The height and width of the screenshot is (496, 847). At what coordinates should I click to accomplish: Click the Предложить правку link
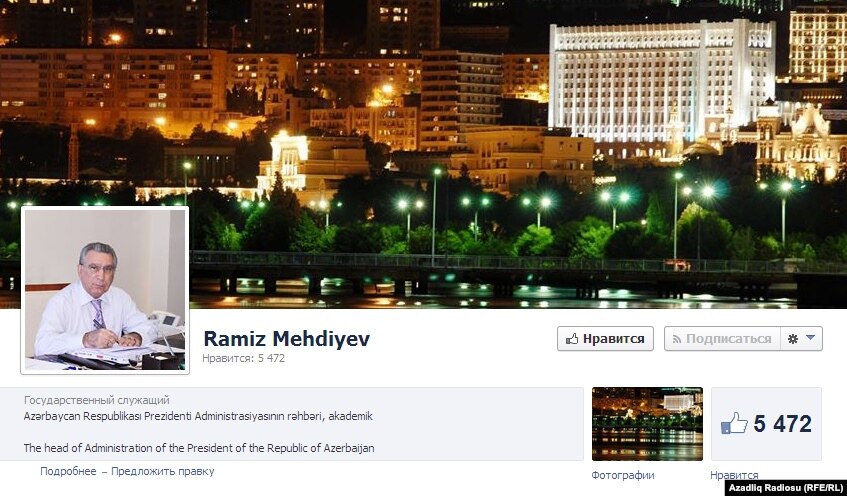[163, 471]
